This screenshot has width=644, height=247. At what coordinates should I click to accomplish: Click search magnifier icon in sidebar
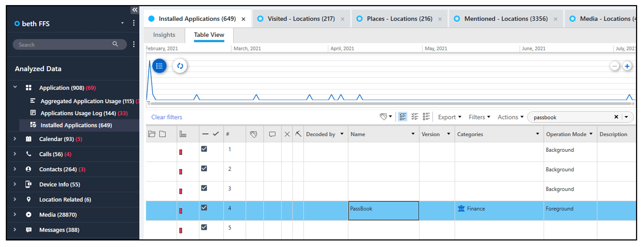(115, 44)
